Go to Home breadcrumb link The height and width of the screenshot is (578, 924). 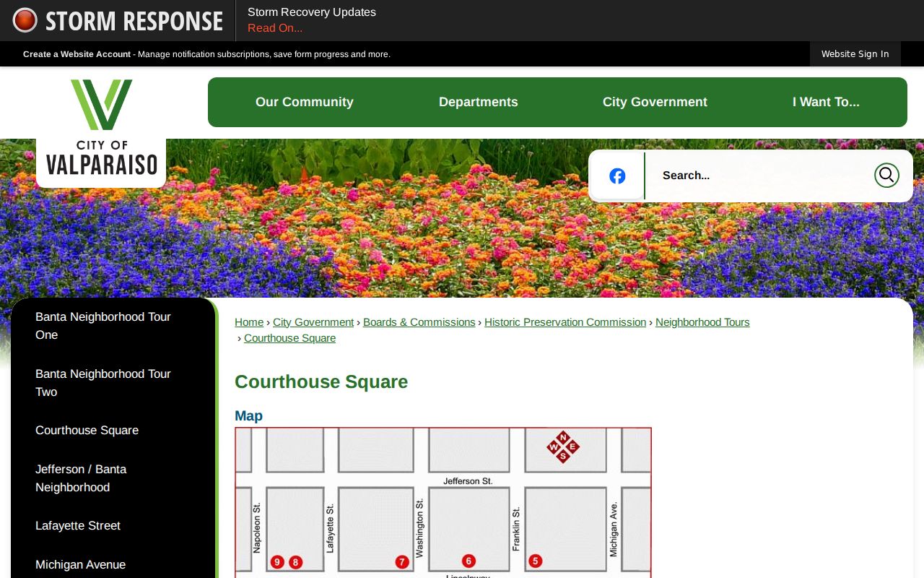coord(249,322)
